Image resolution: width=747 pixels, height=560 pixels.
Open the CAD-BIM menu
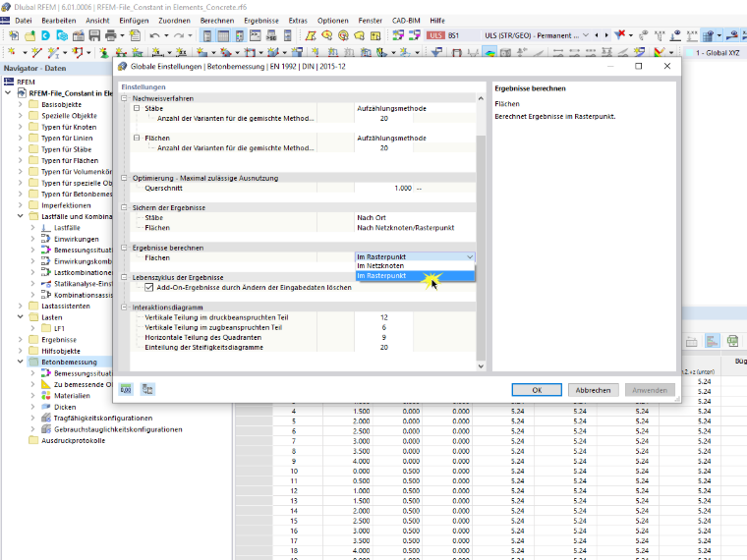[x=406, y=21]
